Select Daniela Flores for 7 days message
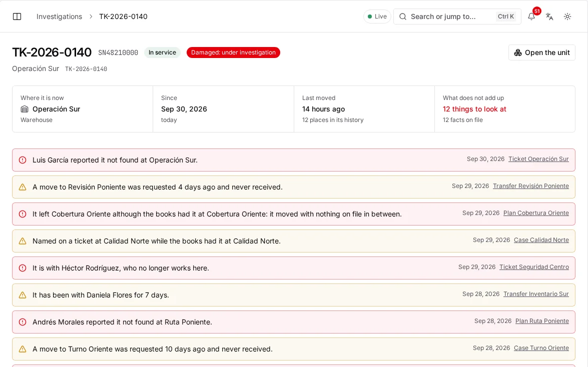The image size is (588, 367). pyautogui.click(x=101, y=295)
